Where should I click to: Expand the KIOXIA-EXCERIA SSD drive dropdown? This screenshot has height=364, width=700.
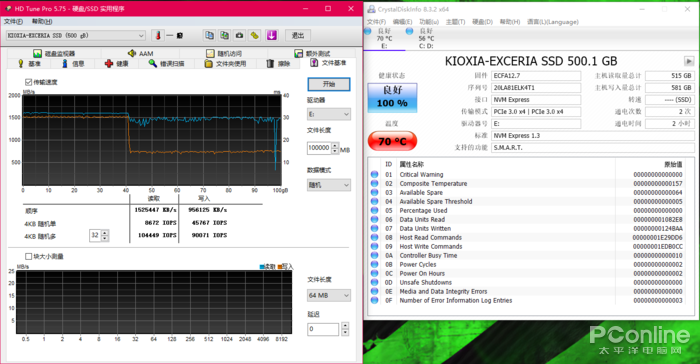point(76,36)
